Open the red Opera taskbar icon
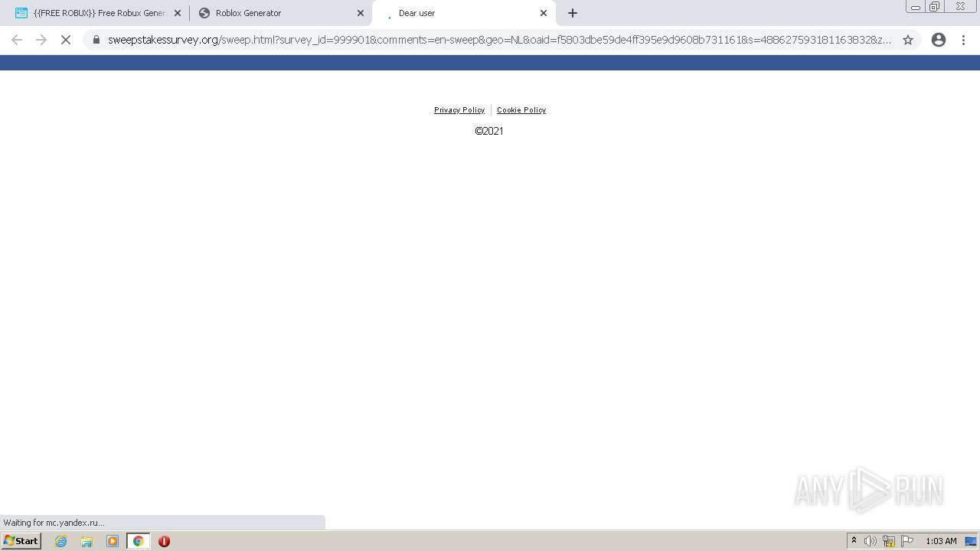The width and height of the screenshot is (980, 551). point(164,541)
